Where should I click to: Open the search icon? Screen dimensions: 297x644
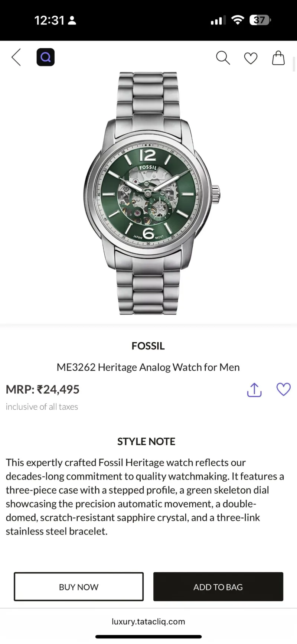[223, 58]
